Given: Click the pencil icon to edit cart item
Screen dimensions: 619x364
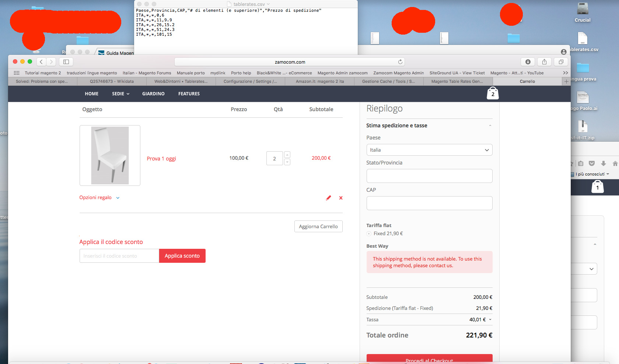Looking at the screenshot, I should (328, 198).
